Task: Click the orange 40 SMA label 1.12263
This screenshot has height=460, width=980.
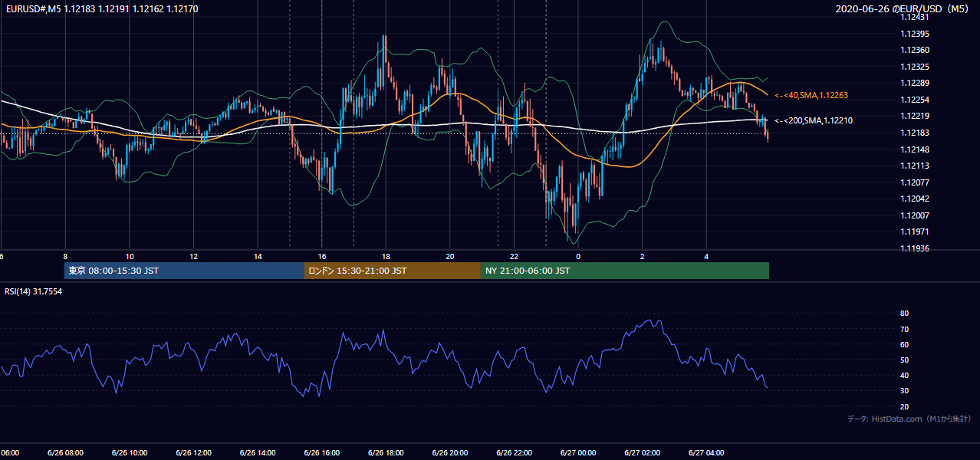Action: (811, 95)
